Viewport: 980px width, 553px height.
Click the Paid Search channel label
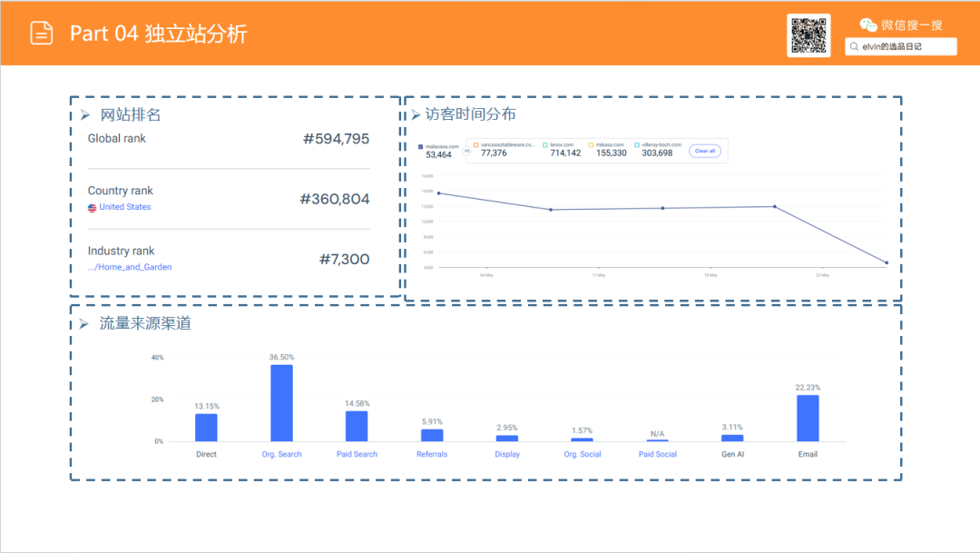[x=357, y=454]
